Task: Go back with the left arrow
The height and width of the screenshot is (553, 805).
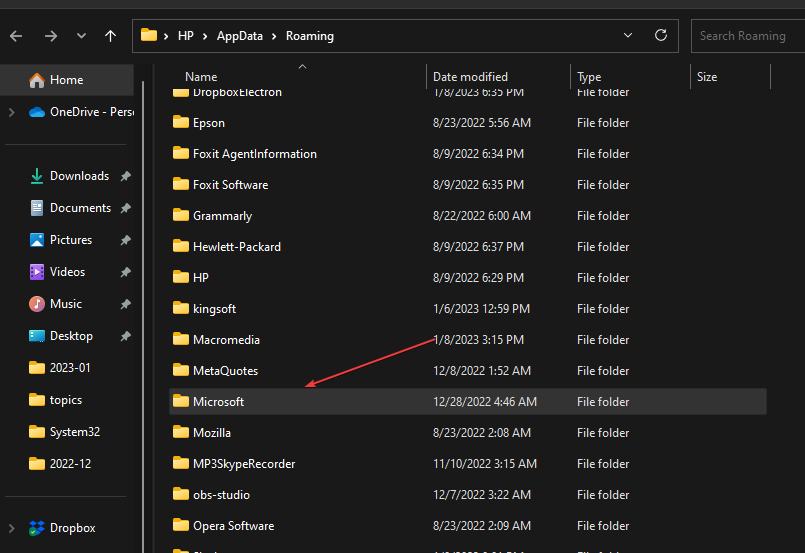Action: click(x=16, y=36)
